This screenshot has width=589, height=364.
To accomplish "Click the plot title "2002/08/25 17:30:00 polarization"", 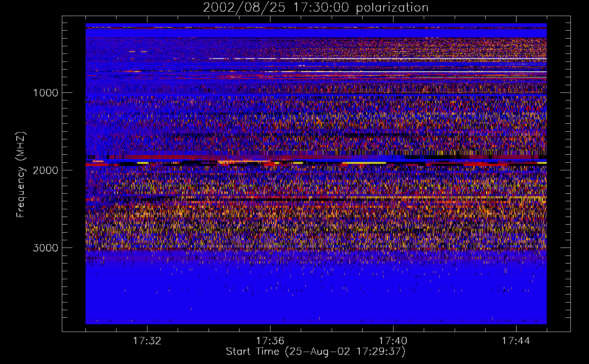I will [316, 8].
